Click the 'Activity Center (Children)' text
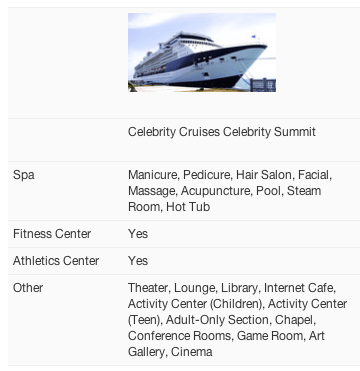 [x=196, y=304]
